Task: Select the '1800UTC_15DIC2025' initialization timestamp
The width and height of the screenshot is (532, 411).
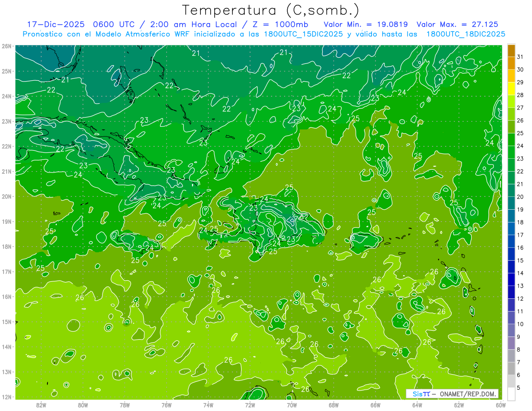Action: tap(302, 34)
